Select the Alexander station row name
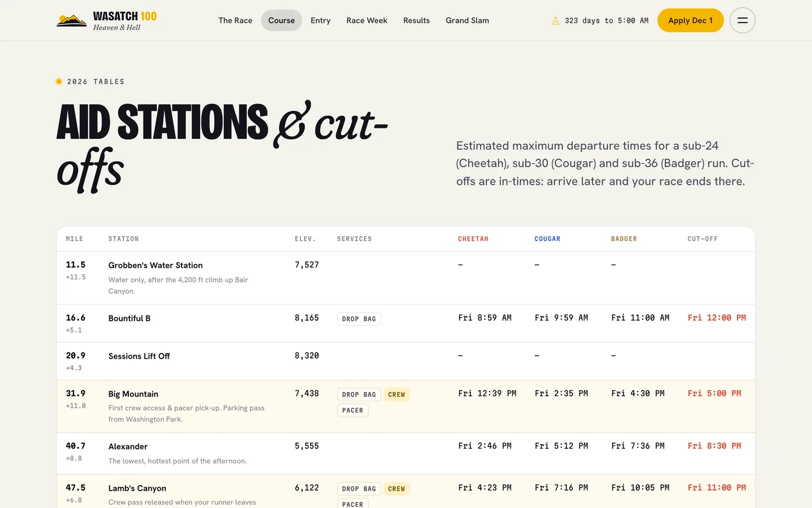 (x=128, y=446)
